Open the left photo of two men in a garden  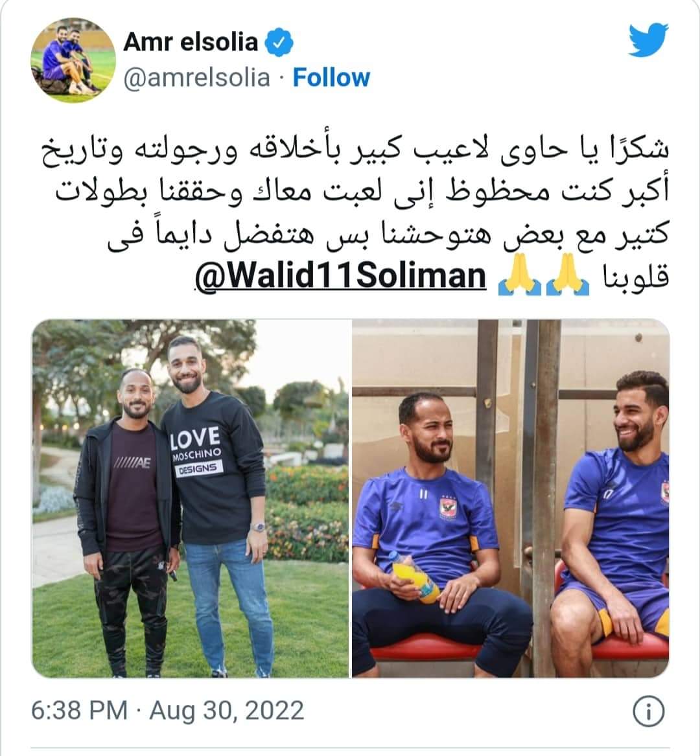(191, 499)
